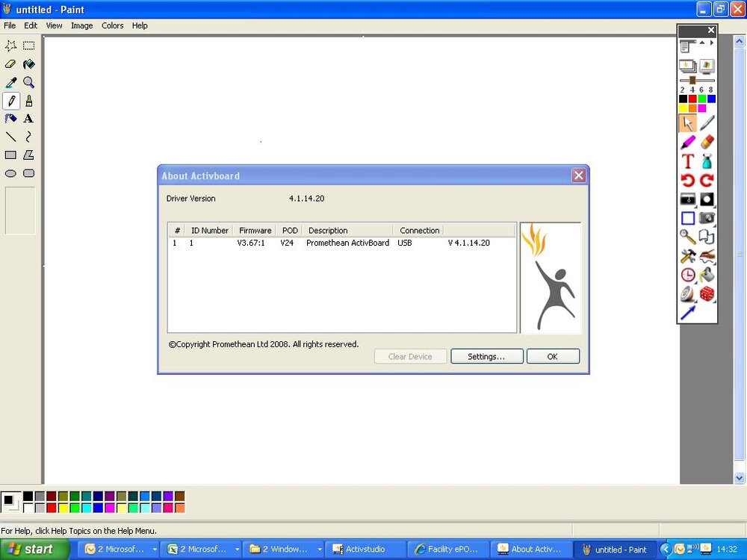
Task: Select the red T text tool in Activstudio
Action: (687, 161)
